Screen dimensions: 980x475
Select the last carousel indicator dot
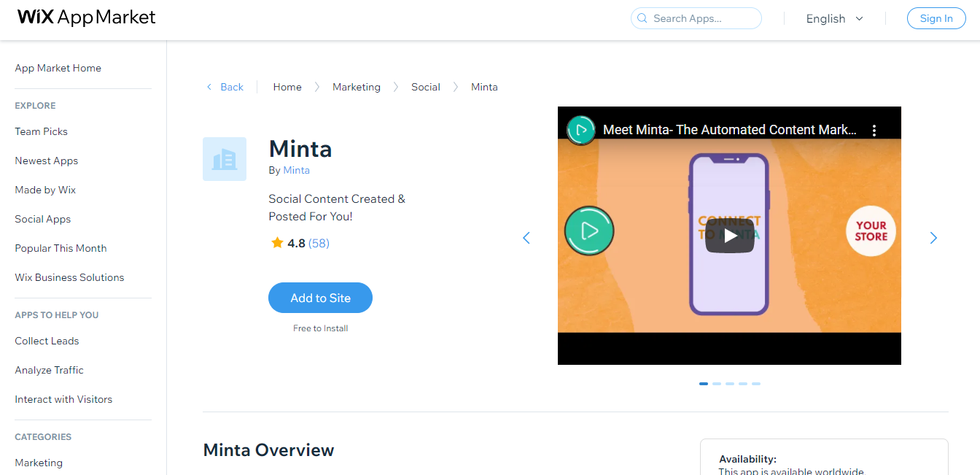click(x=756, y=384)
